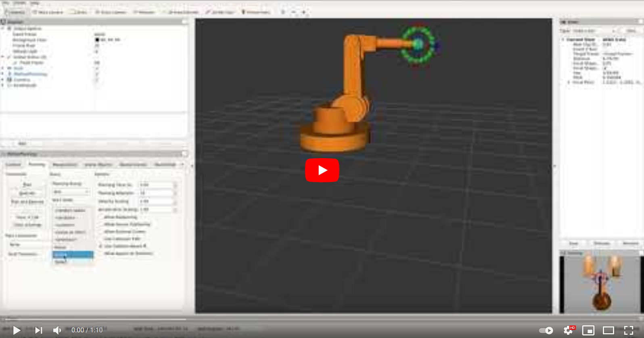Expand the RobotModel display row
Viewport: 644px width, 338px height.
tap(3, 86)
